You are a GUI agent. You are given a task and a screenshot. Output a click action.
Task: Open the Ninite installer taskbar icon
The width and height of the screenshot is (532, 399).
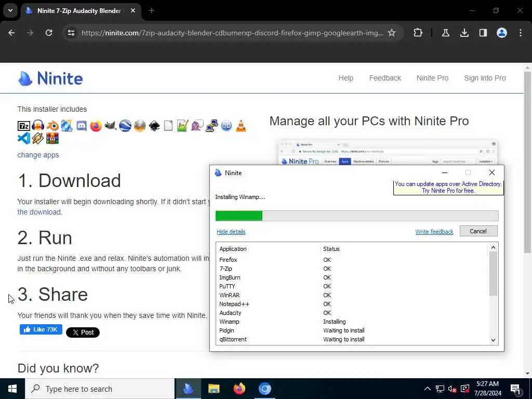point(188,389)
